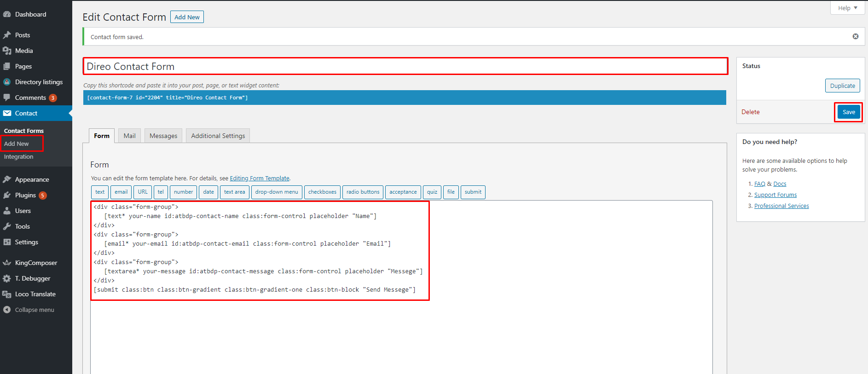The width and height of the screenshot is (868, 374).
Task: Click the Directory listings icon
Action: tap(7, 82)
